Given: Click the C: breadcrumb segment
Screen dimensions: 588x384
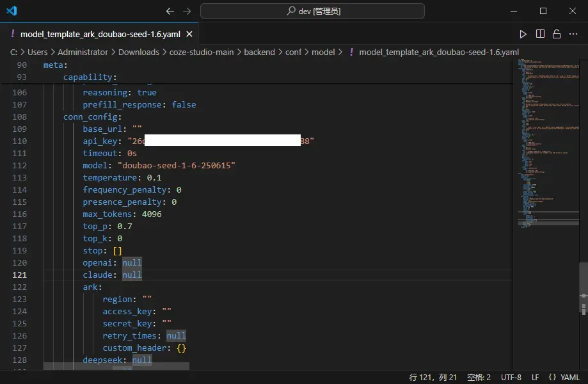Looking at the screenshot, I should point(13,52).
